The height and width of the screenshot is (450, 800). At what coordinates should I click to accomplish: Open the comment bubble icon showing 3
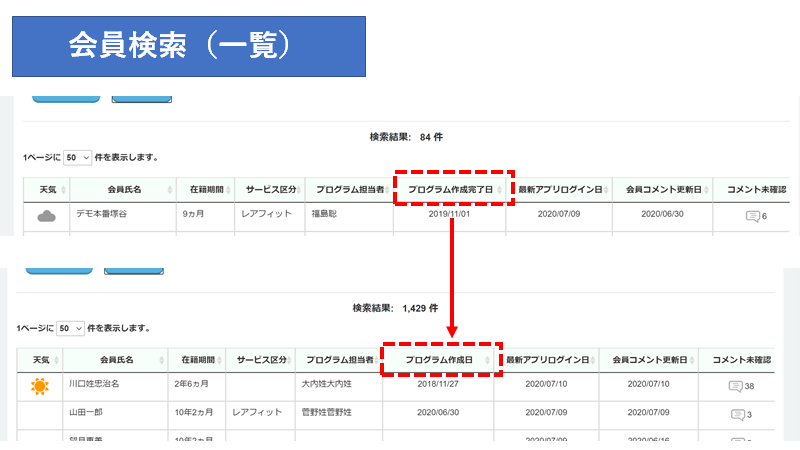740,414
